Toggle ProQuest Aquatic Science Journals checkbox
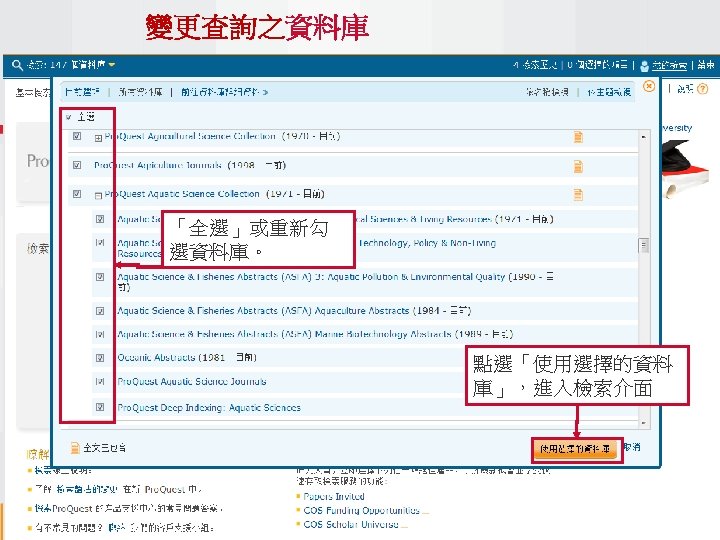 pyautogui.click(x=100, y=381)
